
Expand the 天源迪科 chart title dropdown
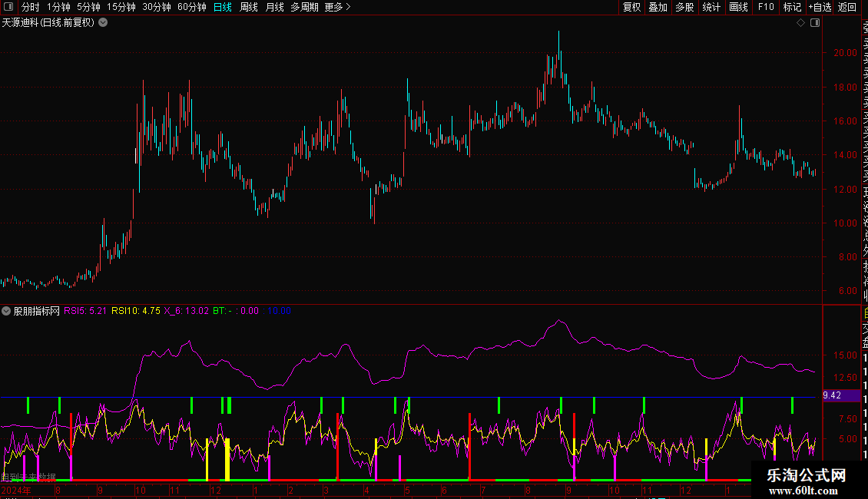click(103, 23)
